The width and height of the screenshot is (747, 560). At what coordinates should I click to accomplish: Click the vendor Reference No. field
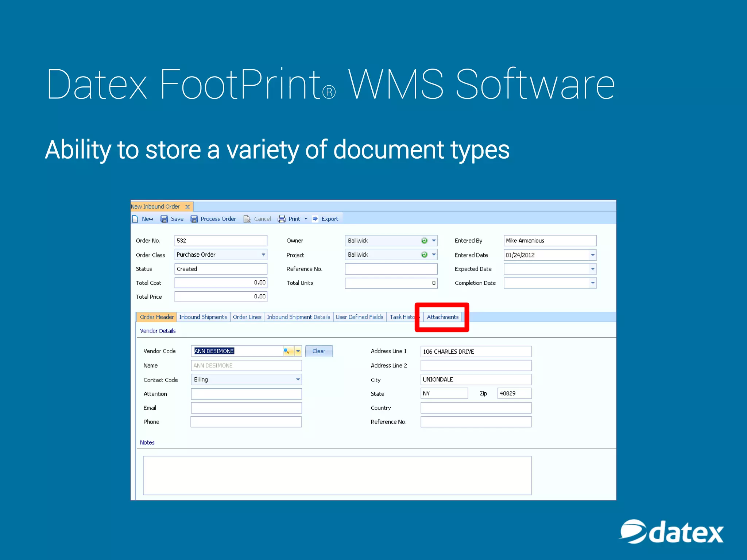click(476, 422)
